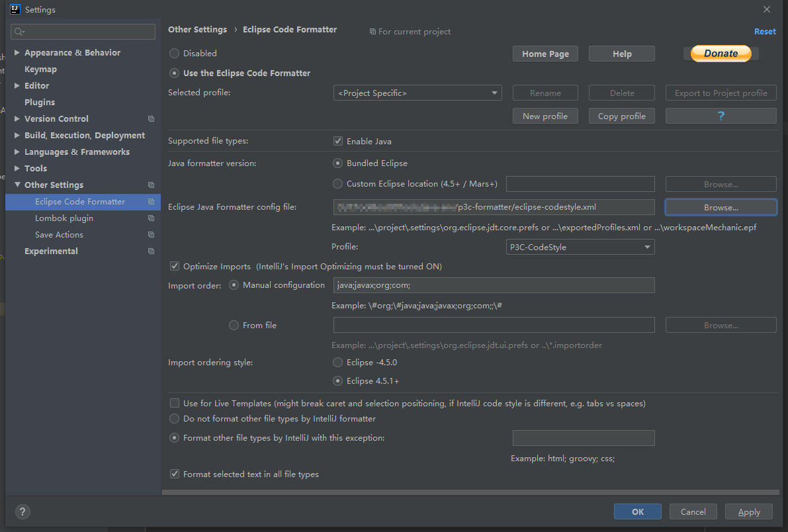The image size is (788, 532).
Task: Expand the Editor tree node
Action: 17,85
